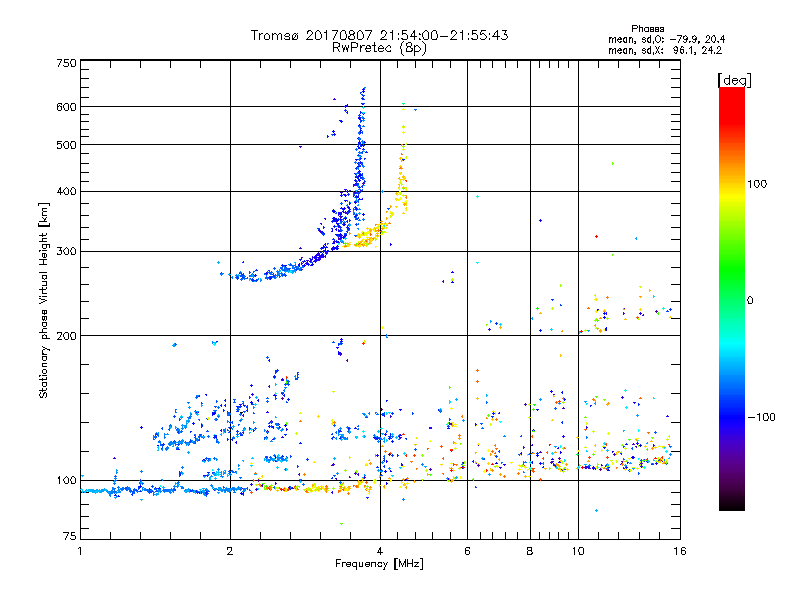Click the frequency axis tick label "2"
This screenshot has height=600, width=800.
point(230,551)
